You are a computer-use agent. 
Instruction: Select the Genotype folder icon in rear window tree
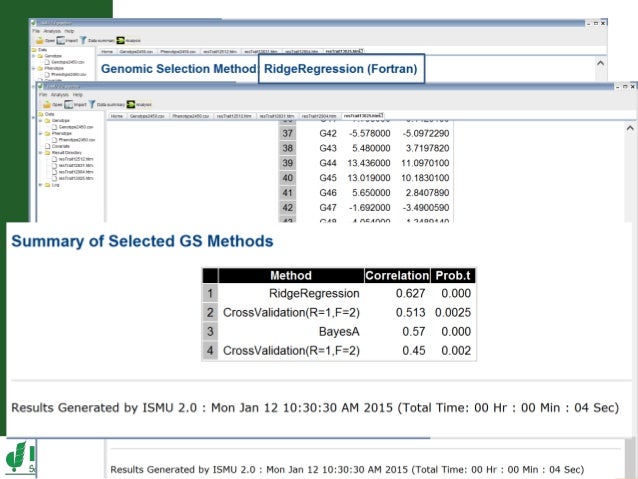(41, 56)
